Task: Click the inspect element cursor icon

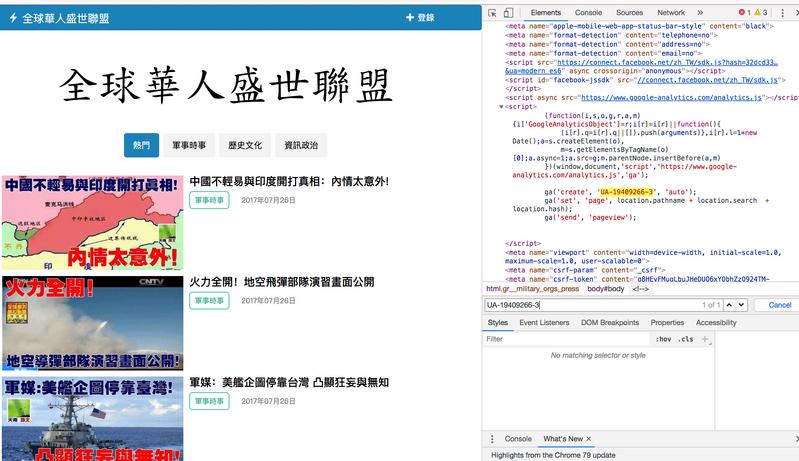Action: (492, 13)
